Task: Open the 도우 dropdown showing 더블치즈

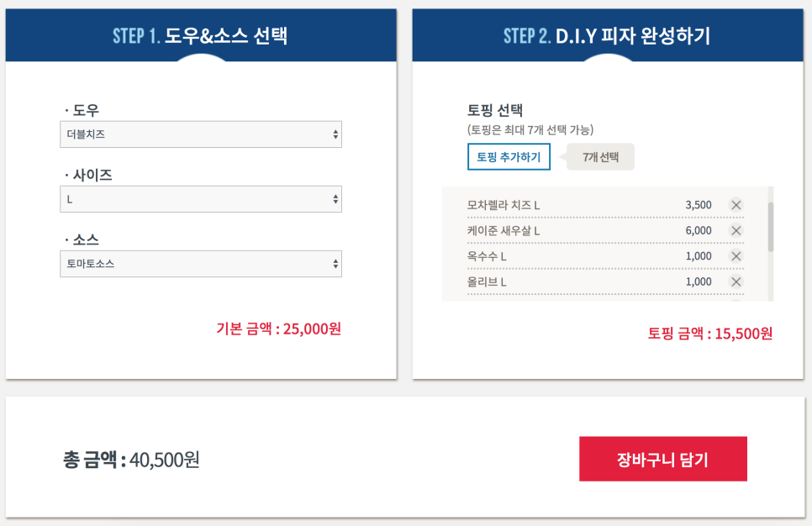Action: pos(201,134)
